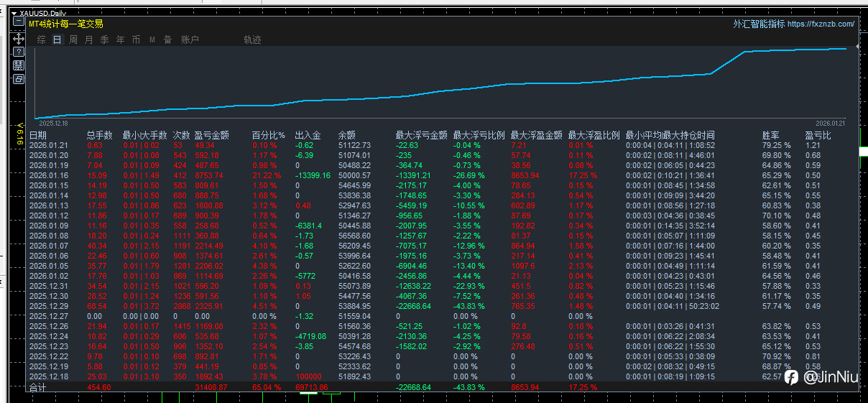Click the 合计 totals row label

[x=37, y=387]
